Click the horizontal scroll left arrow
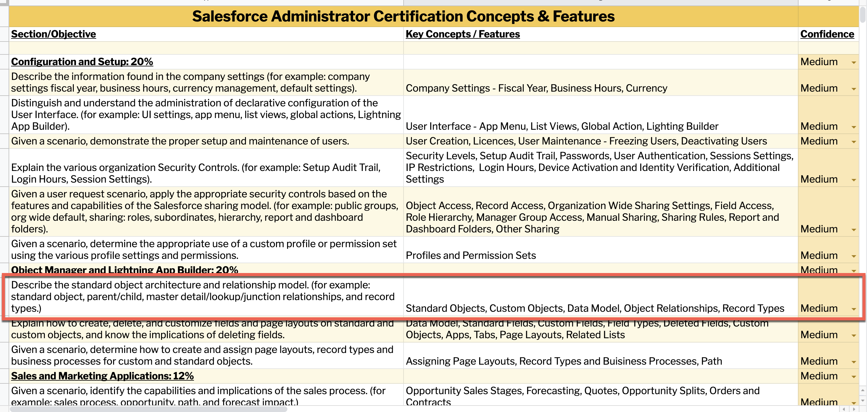 click(843, 409)
